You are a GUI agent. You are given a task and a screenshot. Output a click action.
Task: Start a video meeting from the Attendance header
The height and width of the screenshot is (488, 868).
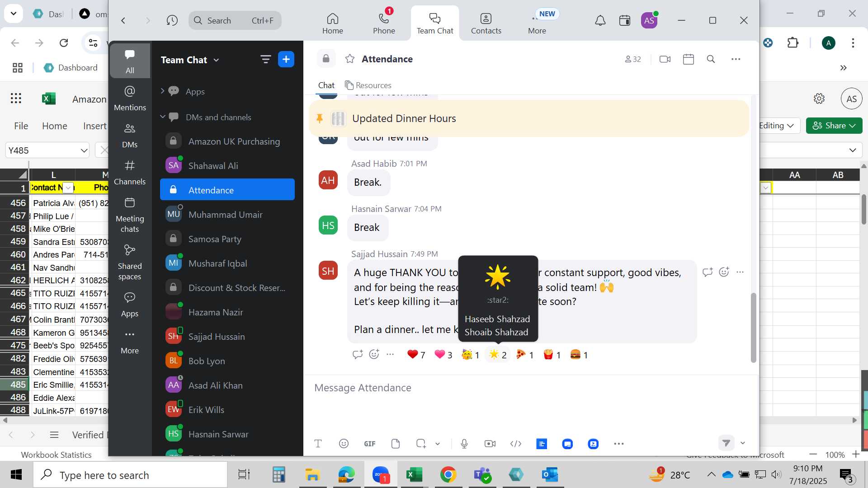[x=665, y=59]
